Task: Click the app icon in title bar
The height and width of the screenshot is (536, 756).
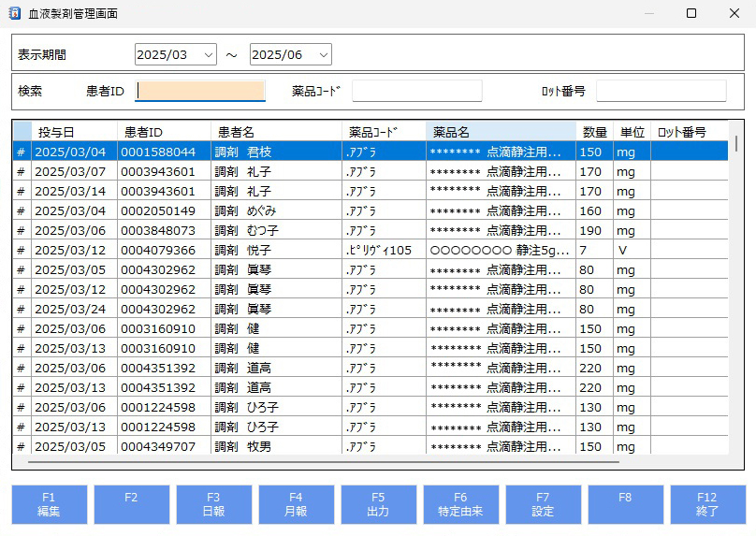Action: tap(14, 14)
